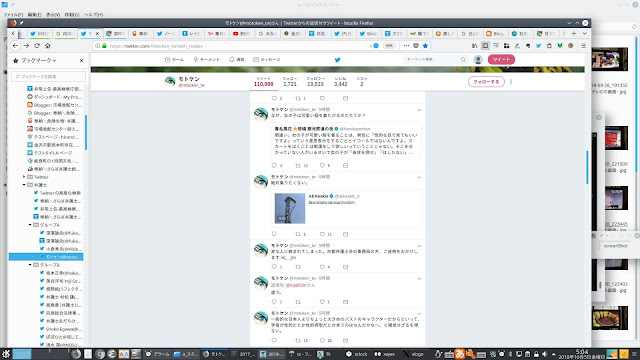Open Shoko Egawa bookmark in sidebar
This screenshot has height=360, width=640.
coord(60,329)
